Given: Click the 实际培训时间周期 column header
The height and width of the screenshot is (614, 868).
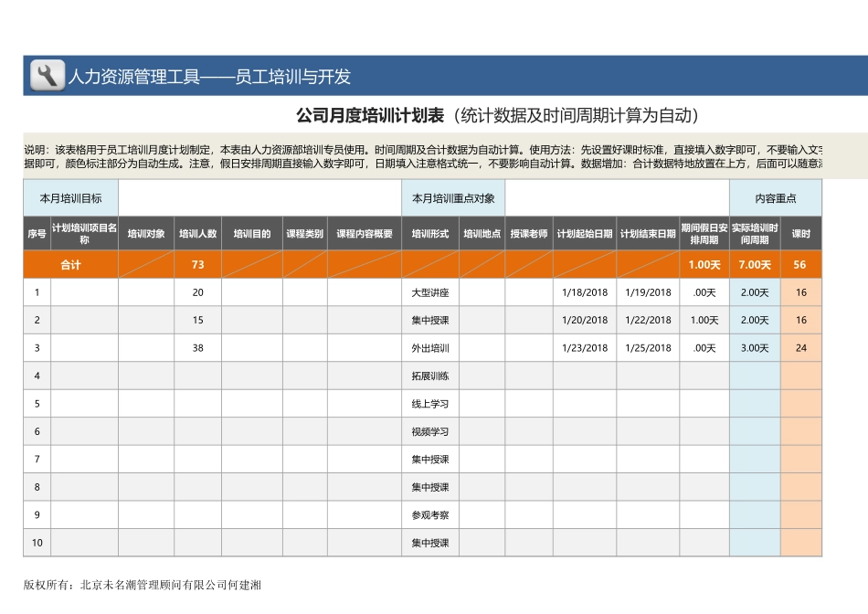Looking at the screenshot, I should [x=755, y=234].
